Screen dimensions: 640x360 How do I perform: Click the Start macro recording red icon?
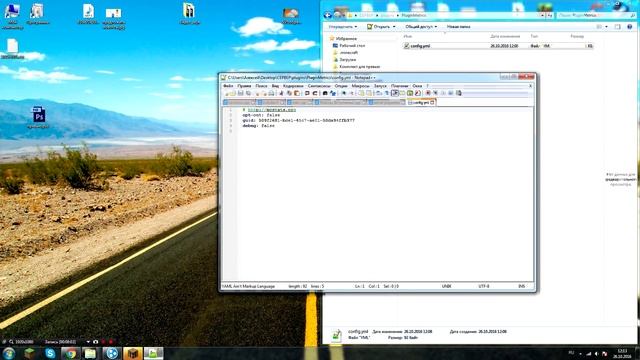point(428,93)
